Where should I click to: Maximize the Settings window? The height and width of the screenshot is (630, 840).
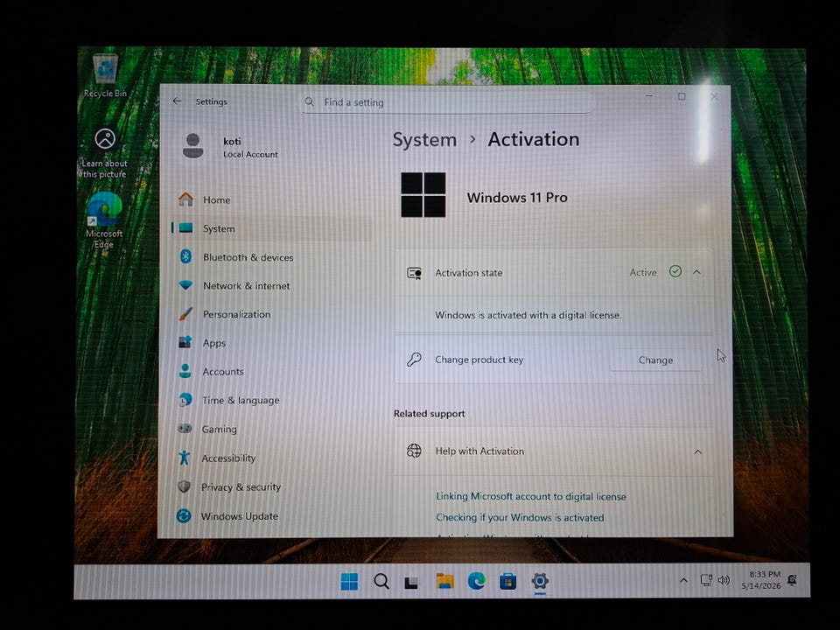[682, 96]
